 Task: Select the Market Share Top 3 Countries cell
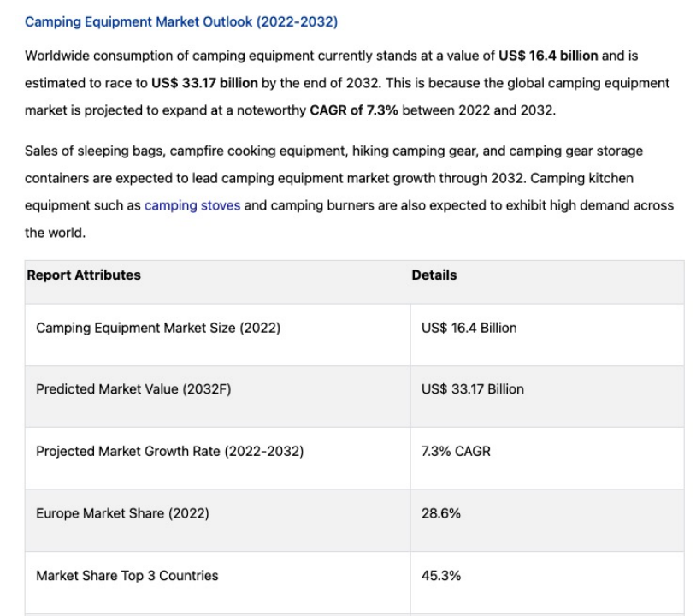(x=127, y=575)
